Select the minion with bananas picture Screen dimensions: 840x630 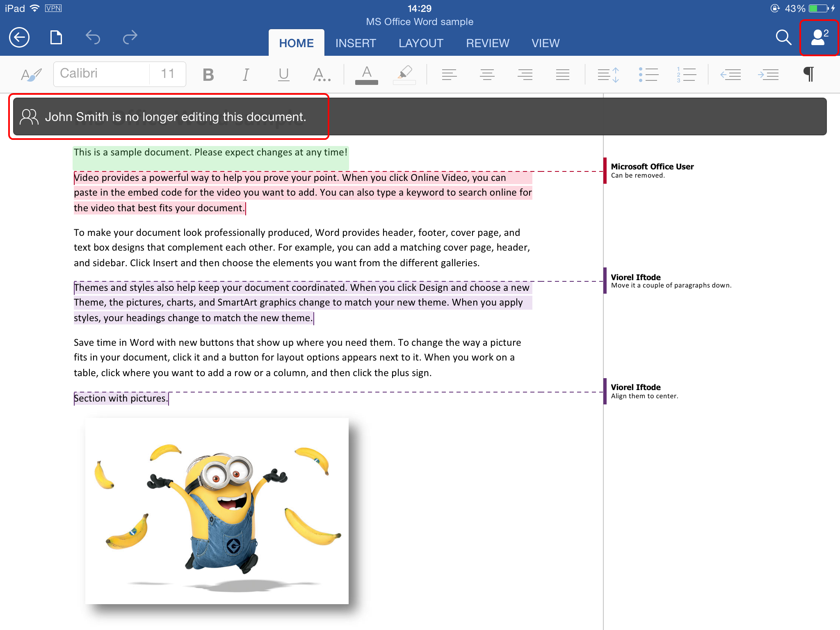click(x=217, y=511)
